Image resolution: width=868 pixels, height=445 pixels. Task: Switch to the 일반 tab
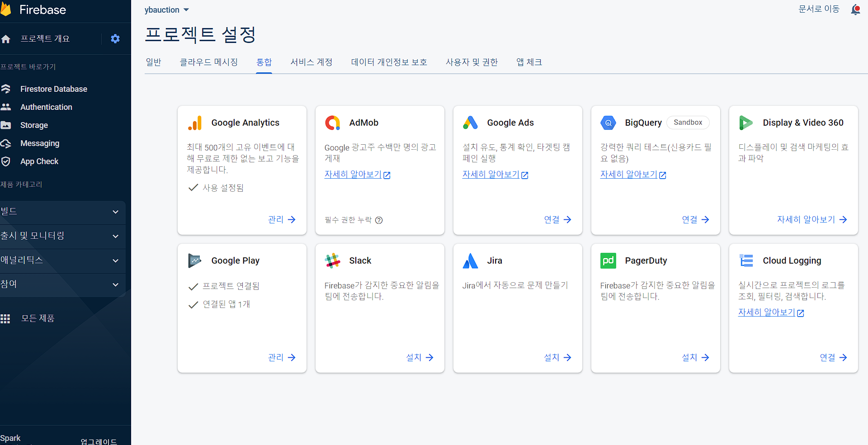(153, 62)
